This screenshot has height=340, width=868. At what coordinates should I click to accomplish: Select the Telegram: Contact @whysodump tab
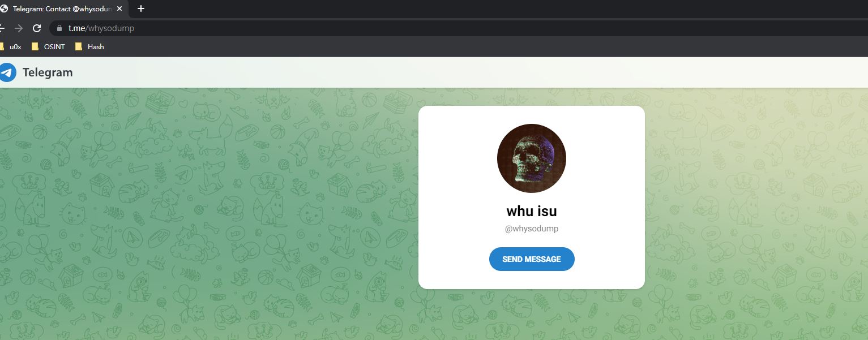coord(62,8)
